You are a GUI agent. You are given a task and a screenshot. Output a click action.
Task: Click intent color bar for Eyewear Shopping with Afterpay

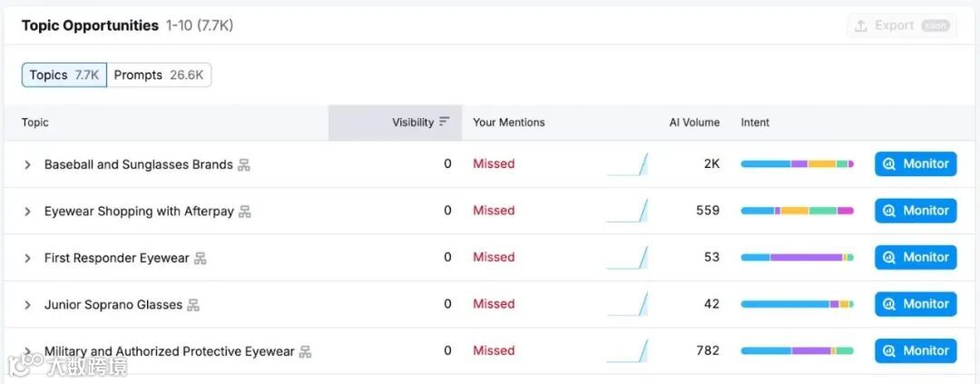[797, 211]
